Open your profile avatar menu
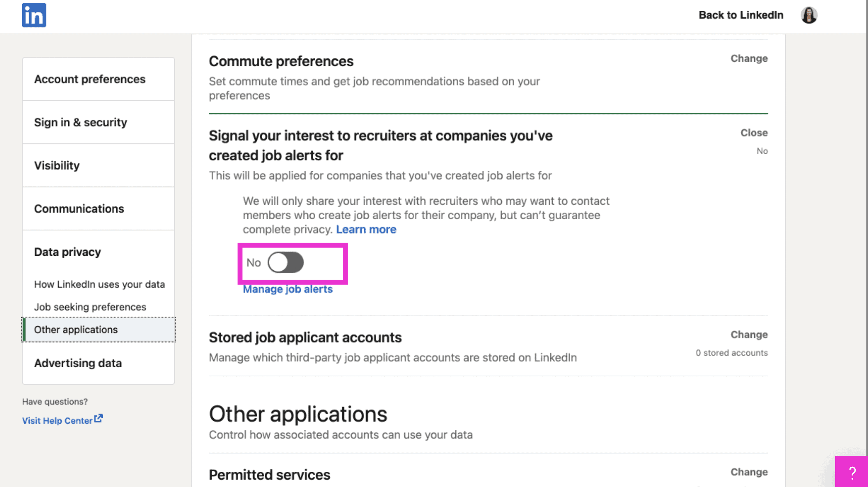Image resolution: width=868 pixels, height=487 pixels. pyautogui.click(x=809, y=15)
